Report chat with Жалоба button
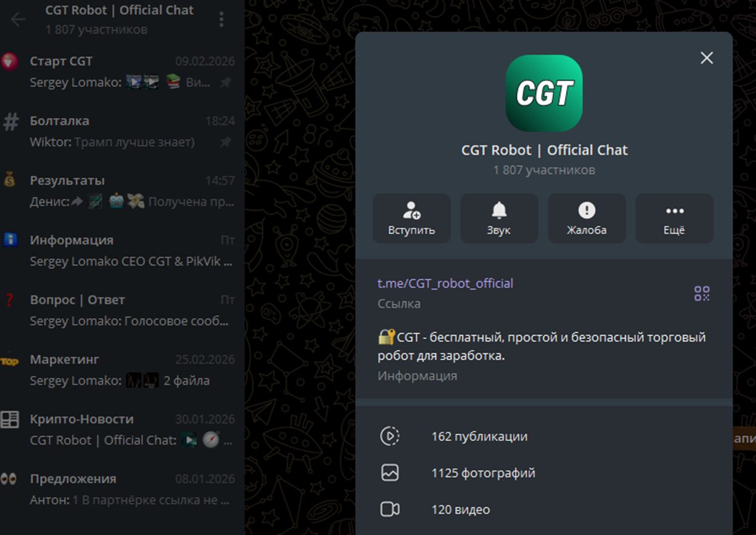Screen dimensions: 756x535 [x=587, y=219]
